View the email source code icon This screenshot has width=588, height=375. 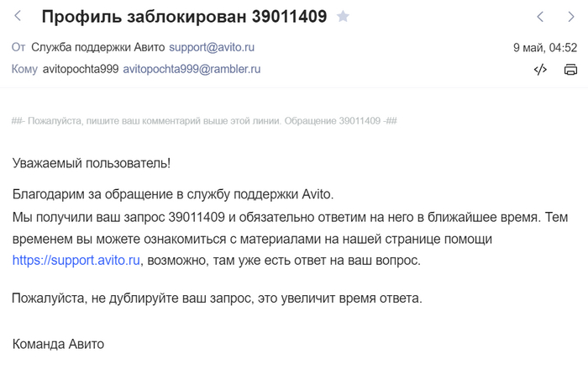(540, 70)
